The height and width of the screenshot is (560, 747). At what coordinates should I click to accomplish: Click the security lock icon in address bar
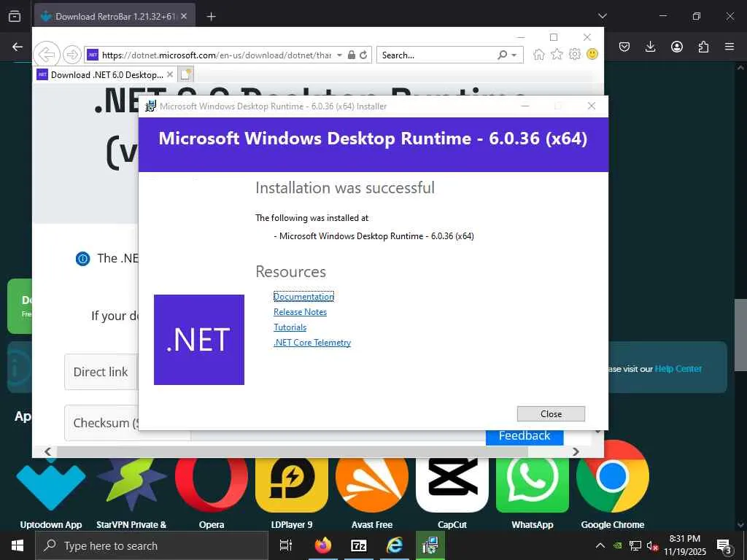coord(352,55)
